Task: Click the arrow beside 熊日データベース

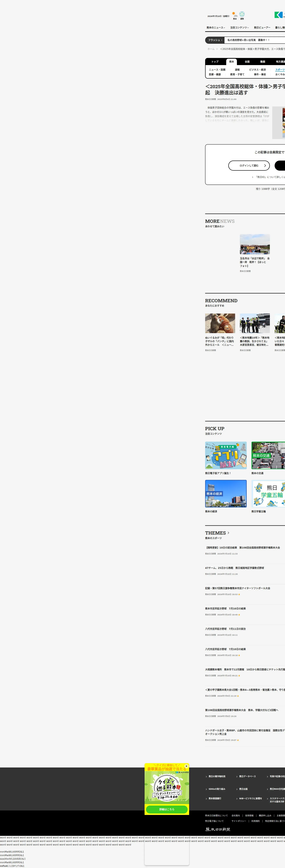Action: pyautogui.click(x=237, y=776)
